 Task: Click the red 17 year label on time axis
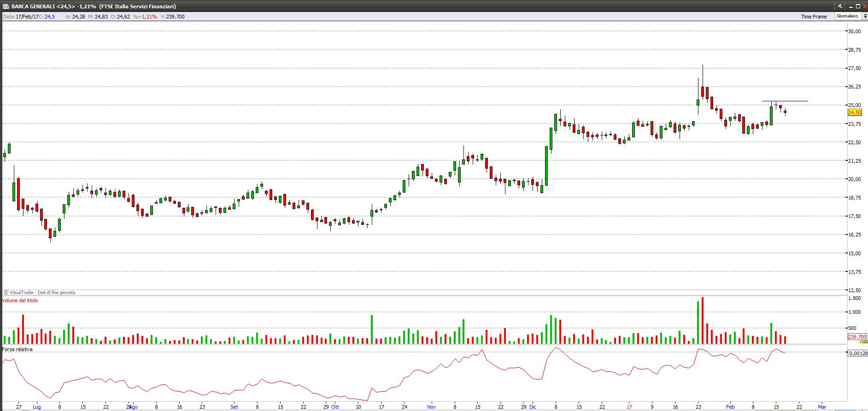click(629, 407)
